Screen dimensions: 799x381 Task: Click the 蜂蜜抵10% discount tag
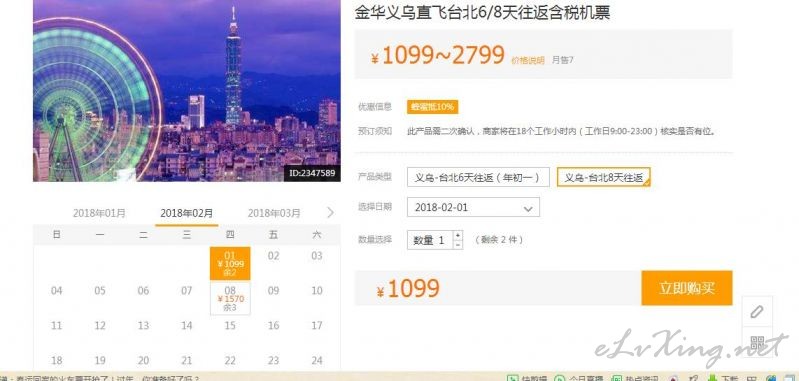[x=432, y=107]
